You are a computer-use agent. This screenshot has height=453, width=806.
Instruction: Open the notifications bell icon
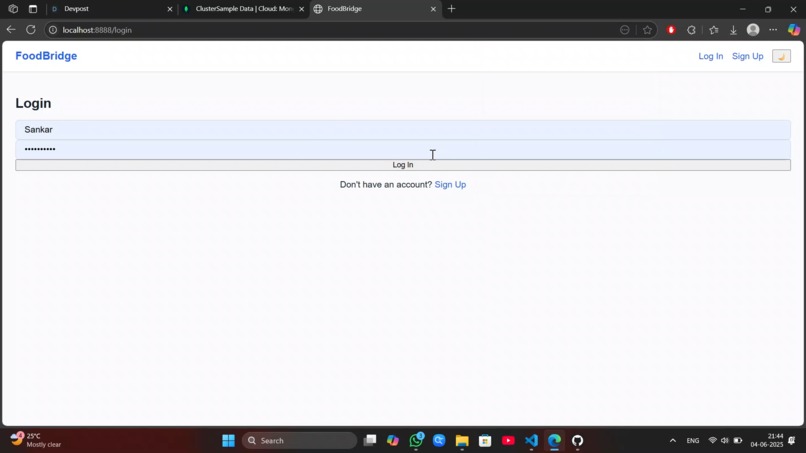pos(792,441)
